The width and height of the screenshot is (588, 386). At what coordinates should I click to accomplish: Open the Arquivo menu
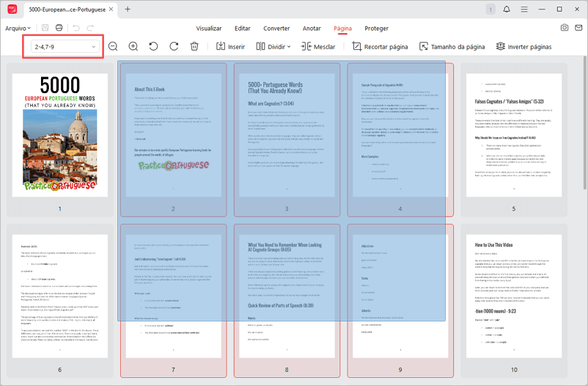click(x=18, y=28)
